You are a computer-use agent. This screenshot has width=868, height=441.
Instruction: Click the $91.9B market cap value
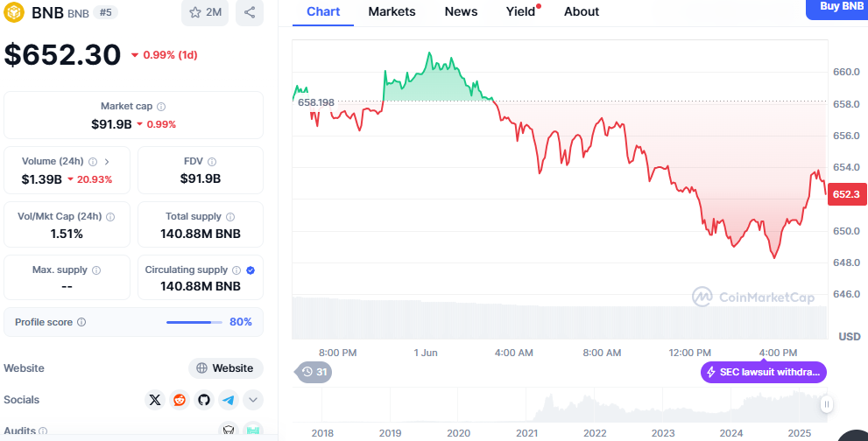111,124
